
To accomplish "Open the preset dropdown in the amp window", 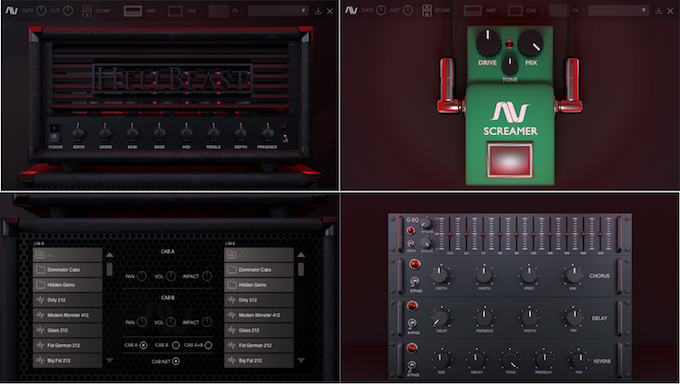I will click(278, 10).
